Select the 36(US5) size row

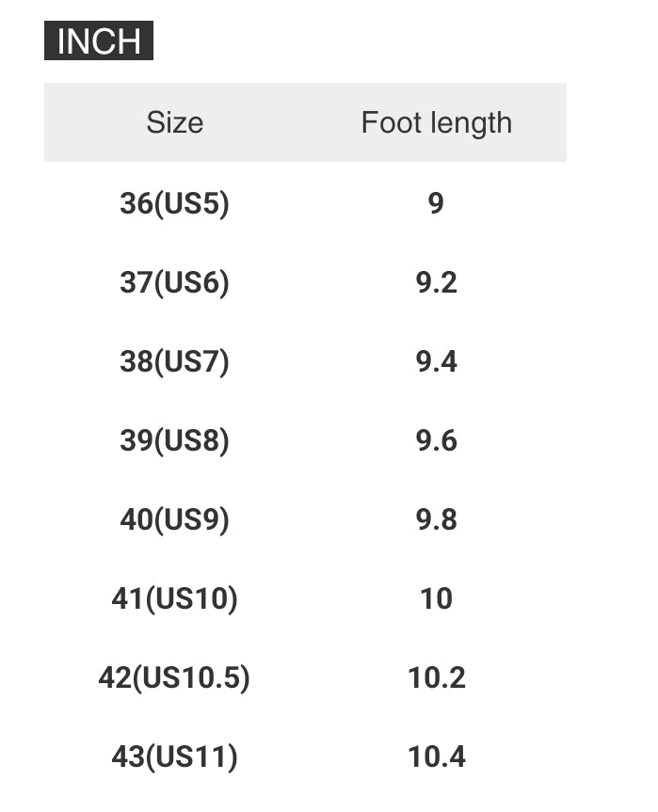(174, 203)
